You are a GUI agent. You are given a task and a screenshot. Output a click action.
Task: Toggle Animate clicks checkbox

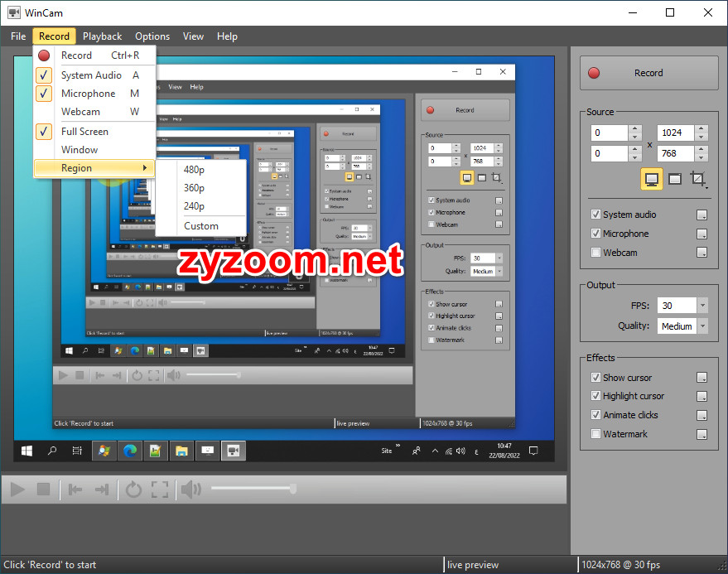click(x=595, y=415)
